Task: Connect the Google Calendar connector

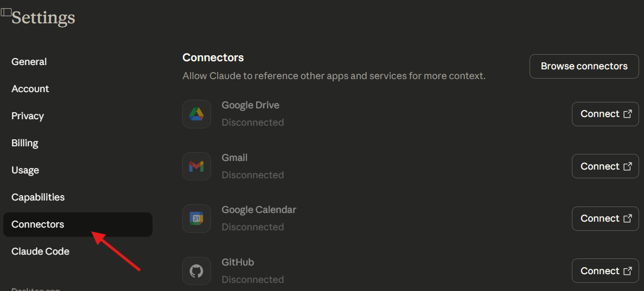Action: click(605, 218)
